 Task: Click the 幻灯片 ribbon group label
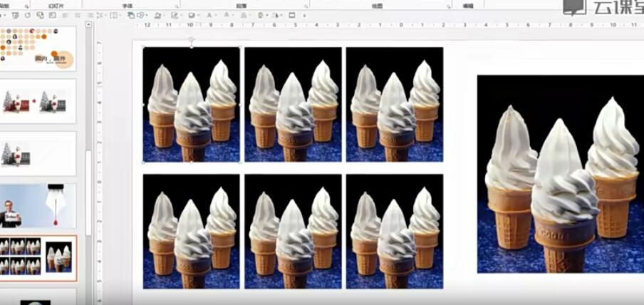click(56, 4)
